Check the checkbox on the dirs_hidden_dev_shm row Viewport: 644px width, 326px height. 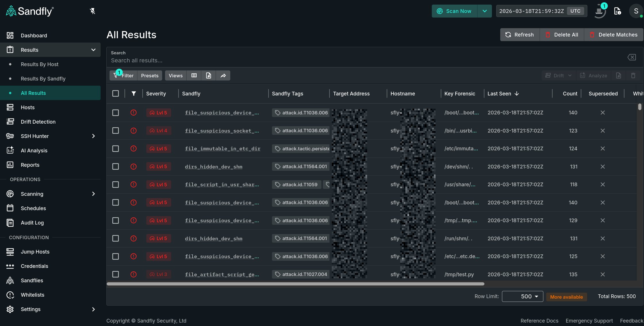116,166
